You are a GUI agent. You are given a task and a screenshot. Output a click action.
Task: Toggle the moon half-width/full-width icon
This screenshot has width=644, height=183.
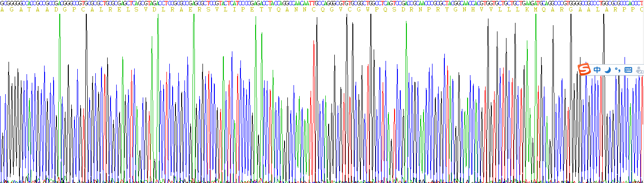(x=607, y=70)
